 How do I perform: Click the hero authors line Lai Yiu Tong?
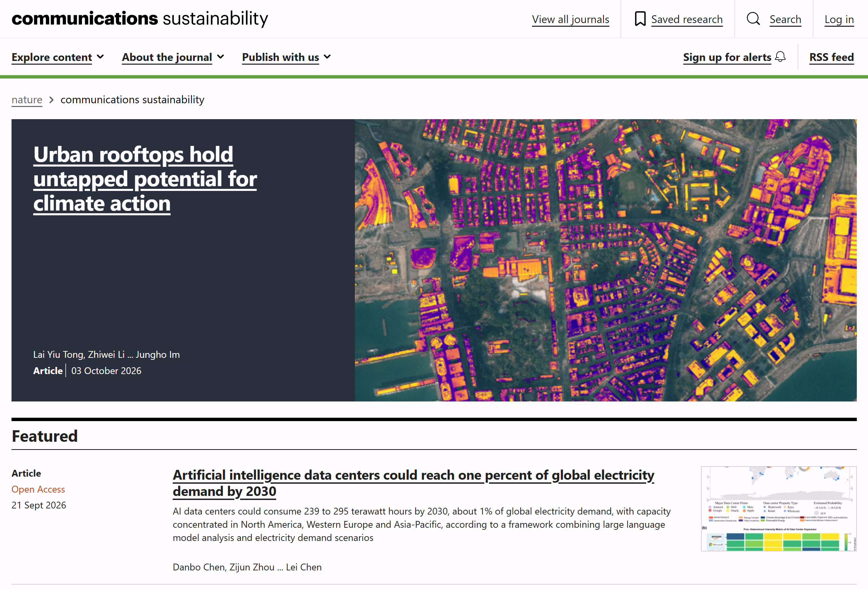(106, 354)
